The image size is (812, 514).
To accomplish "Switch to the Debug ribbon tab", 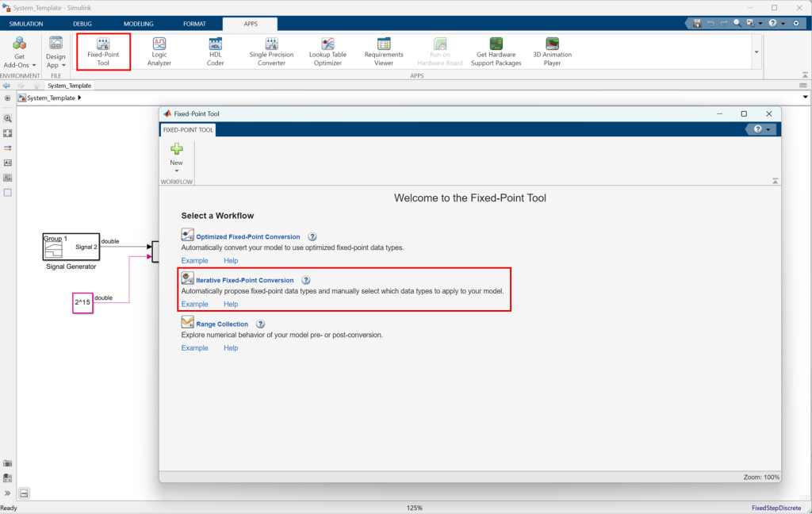I will pos(82,24).
